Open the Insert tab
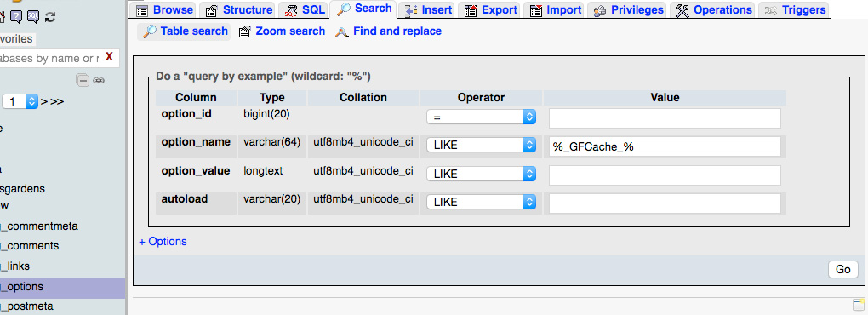This screenshot has width=868, height=315. click(x=428, y=9)
